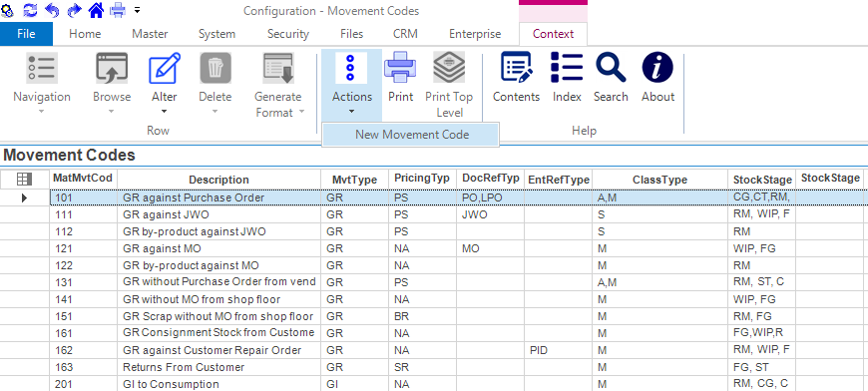Click the Search magnifier icon
Viewport: 868px width, 391px height.
(x=611, y=68)
